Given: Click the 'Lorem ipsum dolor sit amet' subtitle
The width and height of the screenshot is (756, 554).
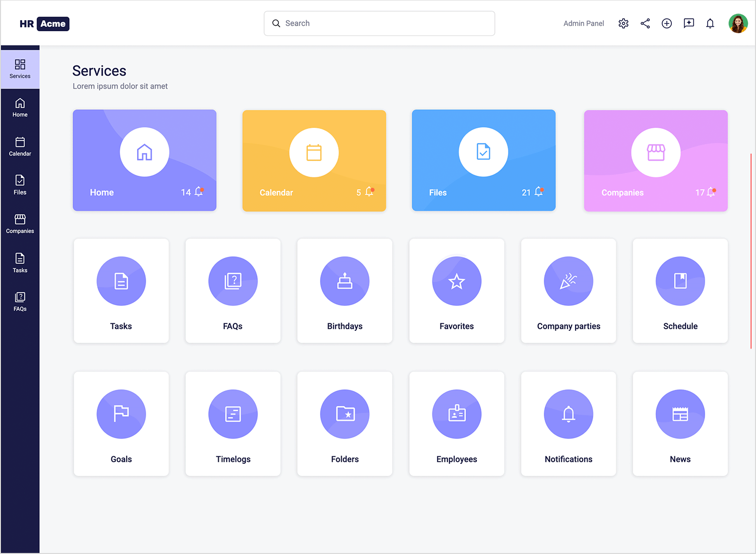Looking at the screenshot, I should pos(120,86).
